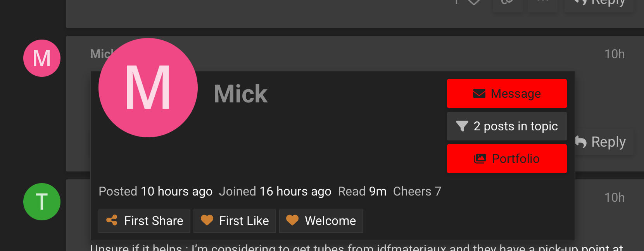Open the Welcome badge
Screen dimensions: 644x251
click(321, 221)
